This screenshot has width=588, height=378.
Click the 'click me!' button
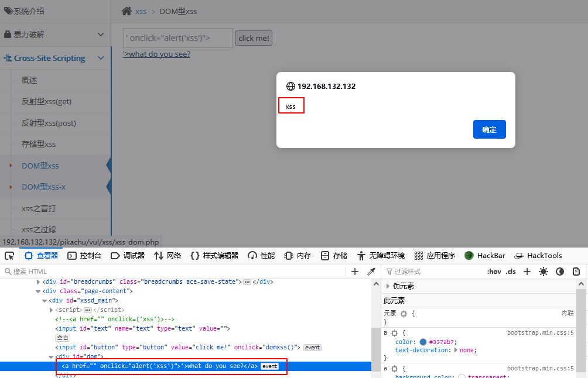click(x=254, y=38)
